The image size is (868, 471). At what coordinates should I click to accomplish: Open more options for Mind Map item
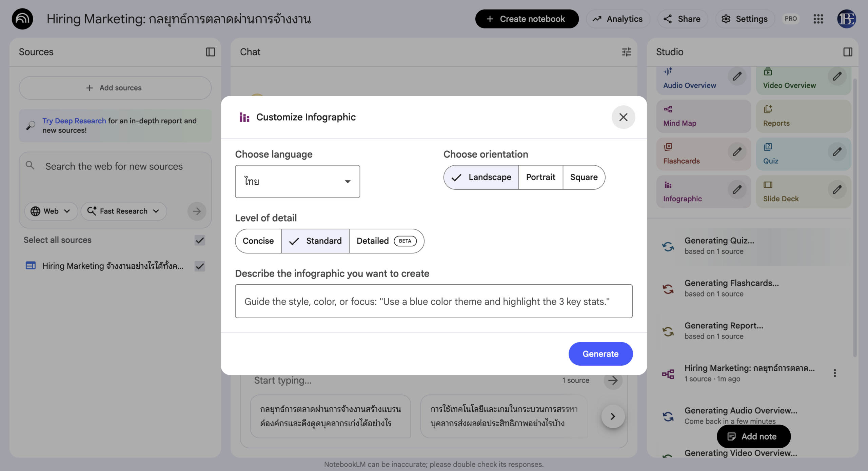pos(834,373)
